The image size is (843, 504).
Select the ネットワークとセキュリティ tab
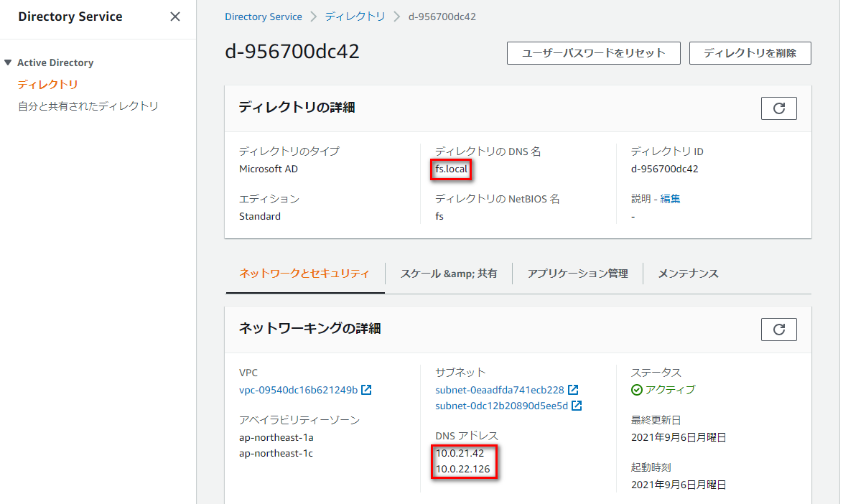click(x=304, y=274)
